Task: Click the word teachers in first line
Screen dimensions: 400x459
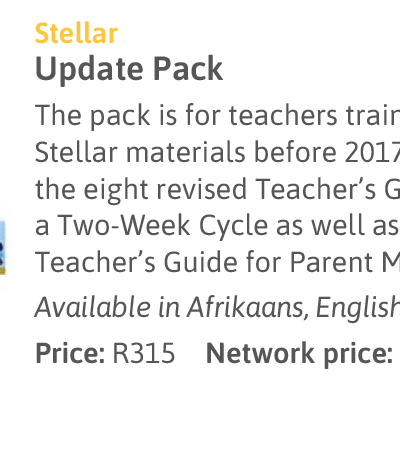Action: pos(283,115)
